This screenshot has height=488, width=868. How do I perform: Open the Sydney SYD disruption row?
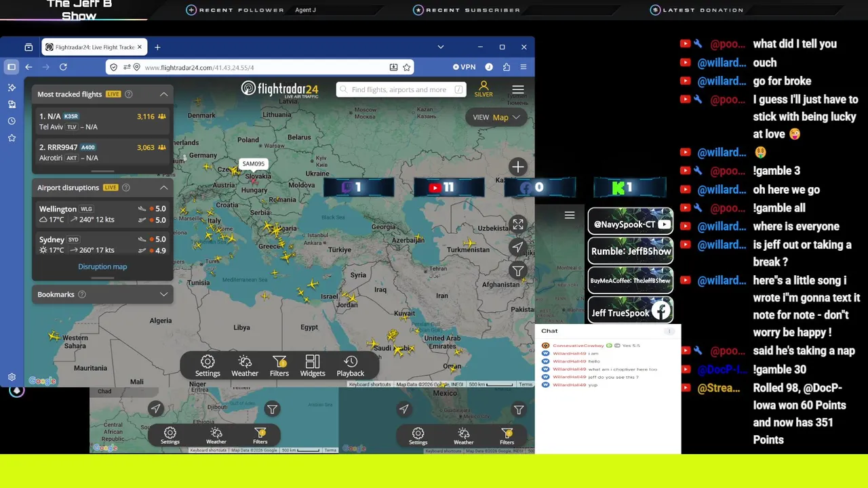point(102,245)
